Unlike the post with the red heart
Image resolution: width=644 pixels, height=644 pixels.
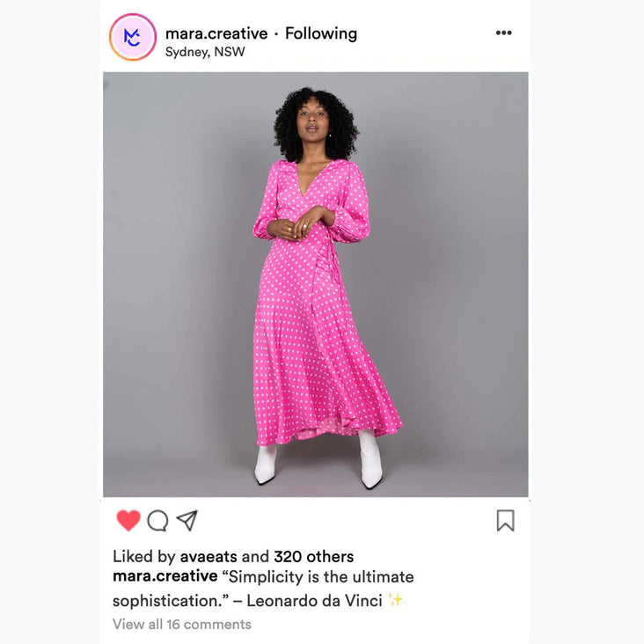click(128, 520)
